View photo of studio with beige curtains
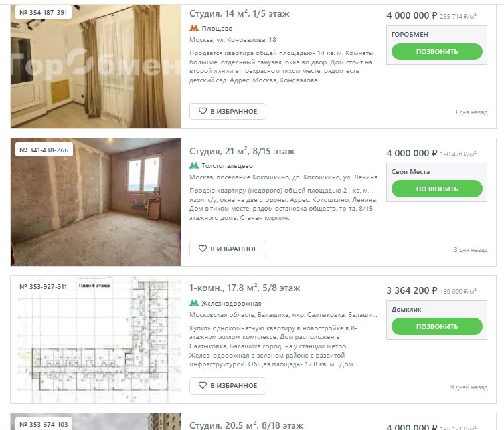 point(96,66)
